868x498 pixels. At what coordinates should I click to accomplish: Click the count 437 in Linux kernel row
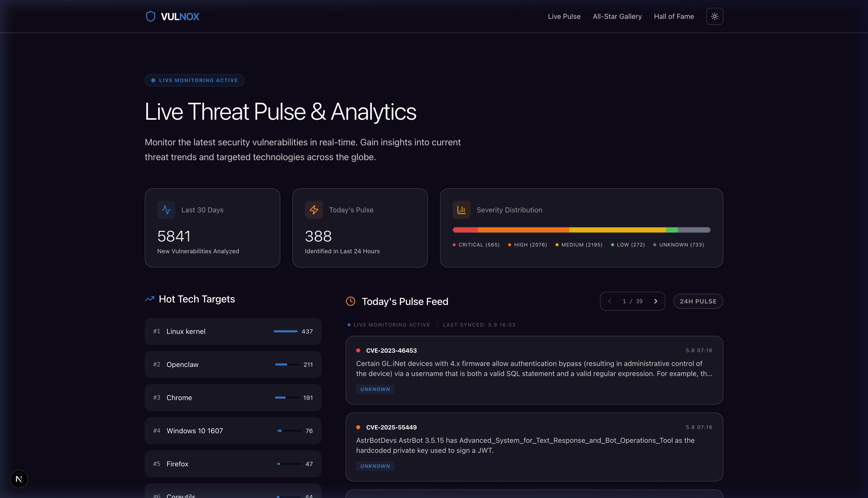tap(307, 331)
